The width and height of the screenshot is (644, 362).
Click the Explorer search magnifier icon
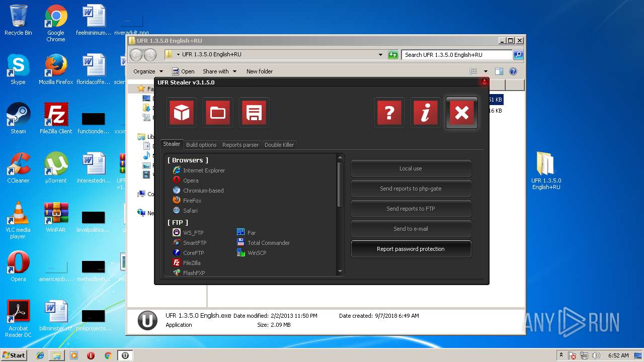[518, 55]
